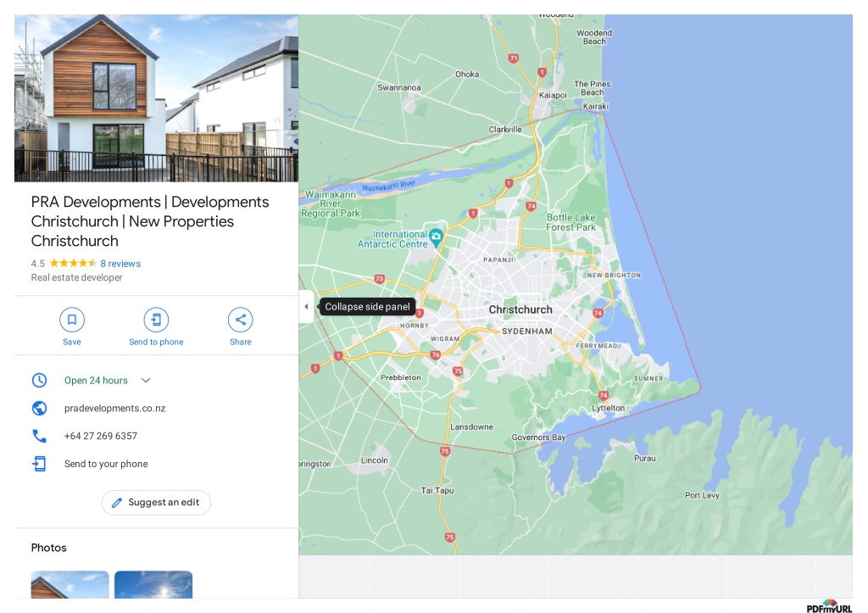Click the Port Levy label
The height and width of the screenshot is (613, 868).
point(702,495)
